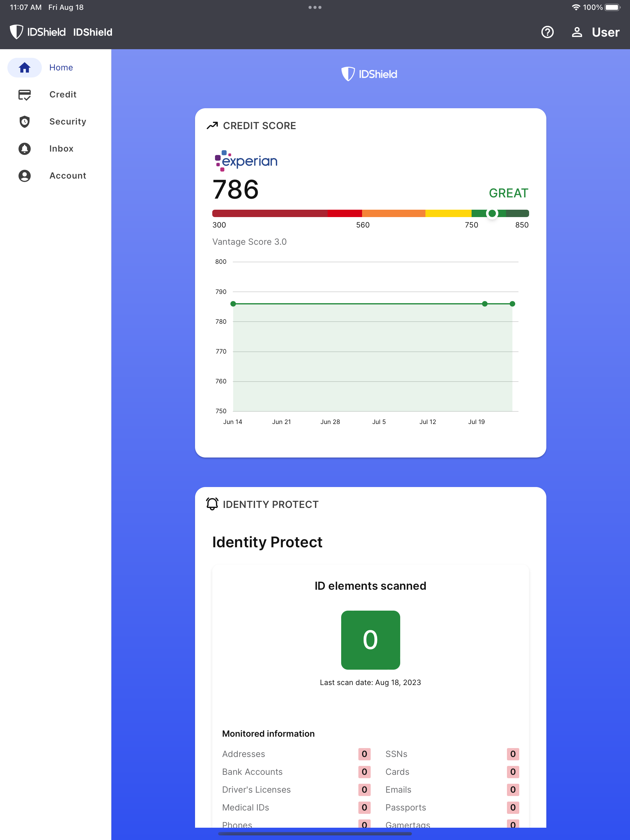Click the IDShield title text in header
Image resolution: width=630 pixels, height=840 pixels.
(x=93, y=32)
